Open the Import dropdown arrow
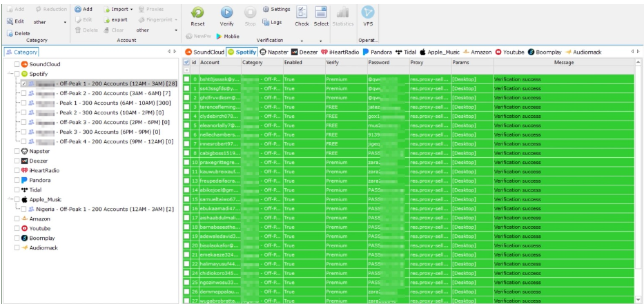 pos(131,9)
